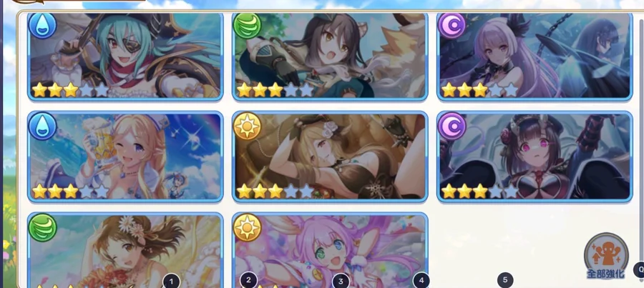Screen dimensions: 644x288
Task: Choose the dark-haired horned girl card
Action: (535, 157)
